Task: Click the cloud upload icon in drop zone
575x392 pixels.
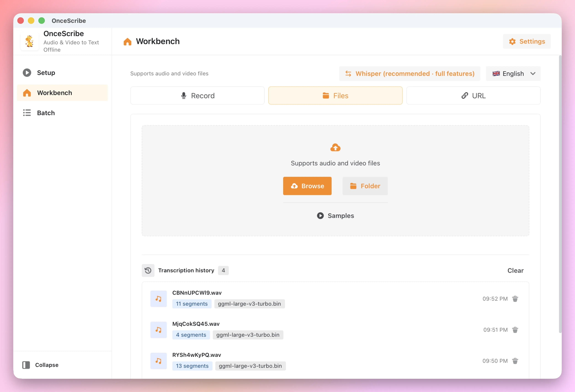Action: (x=335, y=148)
